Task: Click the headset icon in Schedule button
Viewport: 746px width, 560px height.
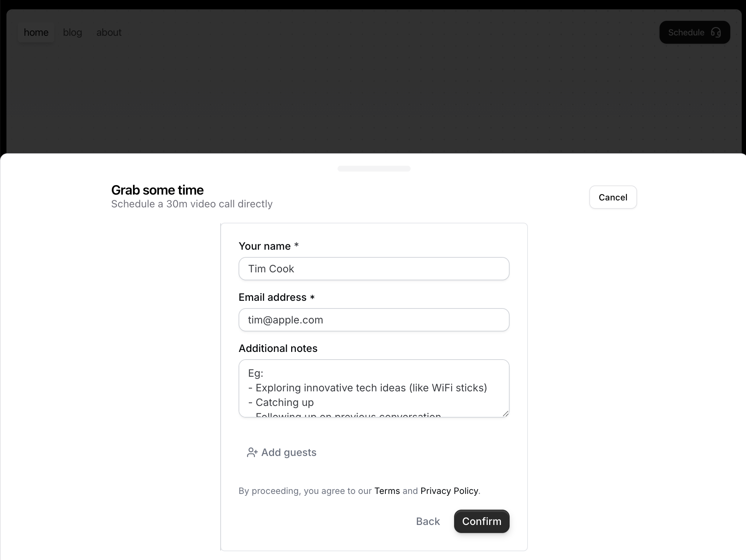Action: point(716,32)
